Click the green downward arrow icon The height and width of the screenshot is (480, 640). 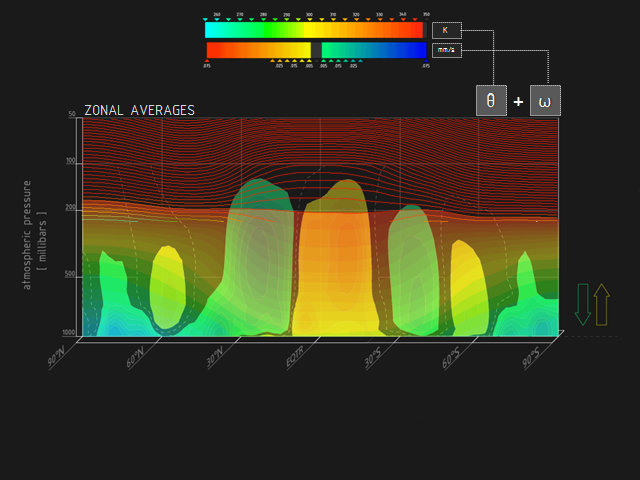583,304
